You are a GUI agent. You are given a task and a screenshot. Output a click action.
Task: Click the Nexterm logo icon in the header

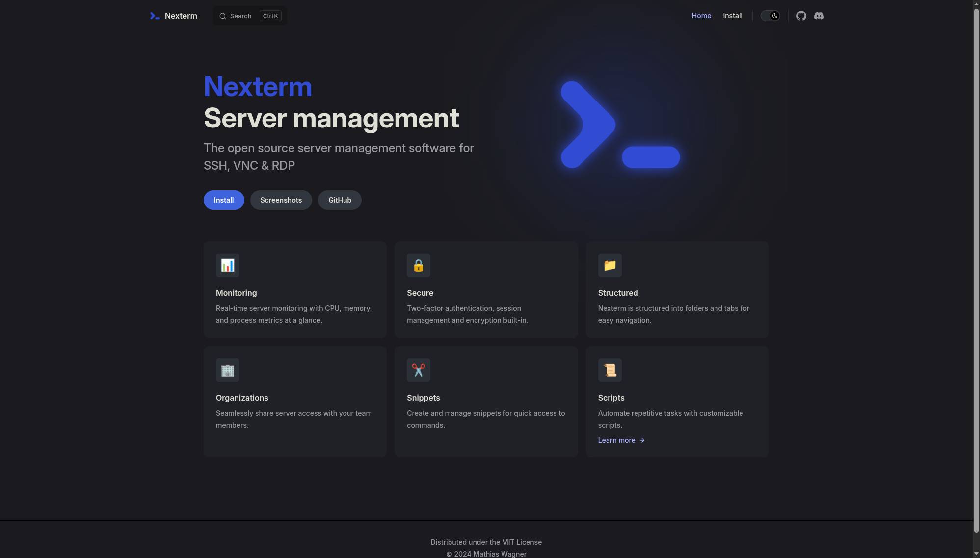155,16
